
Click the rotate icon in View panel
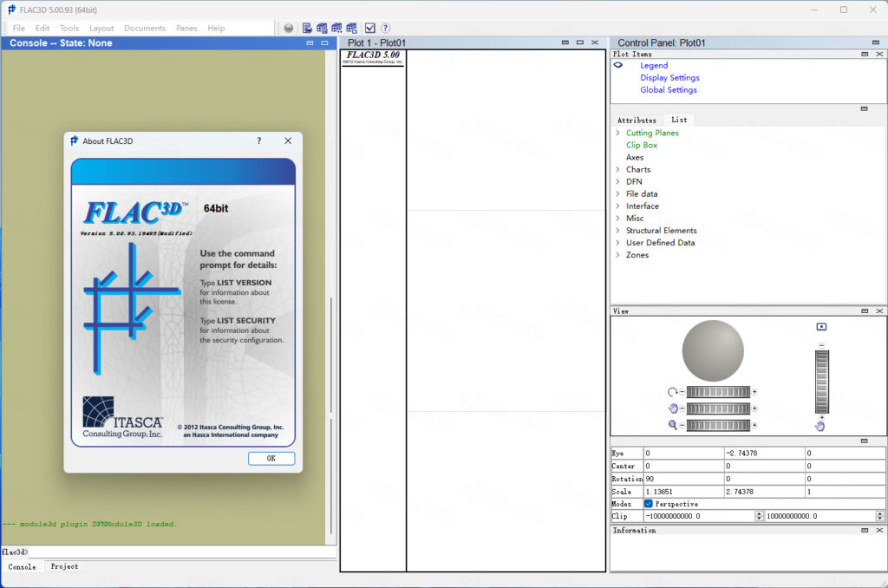[x=672, y=392]
